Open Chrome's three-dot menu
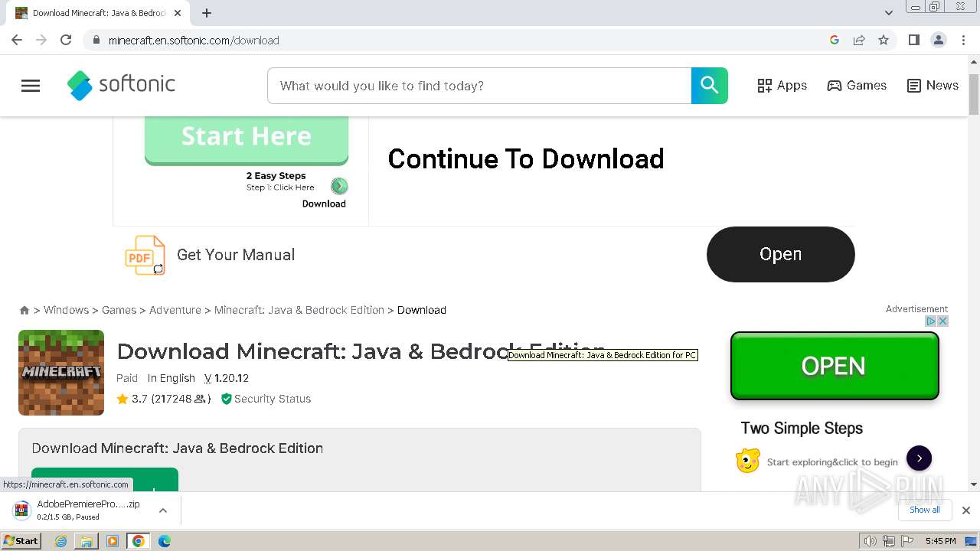980x551 pixels. click(x=964, y=40)
